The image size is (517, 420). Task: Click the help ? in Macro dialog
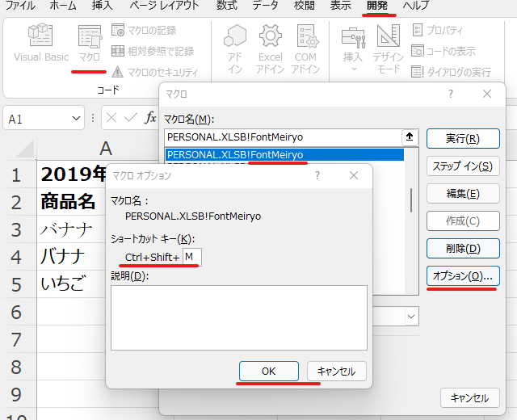[451, 94]
